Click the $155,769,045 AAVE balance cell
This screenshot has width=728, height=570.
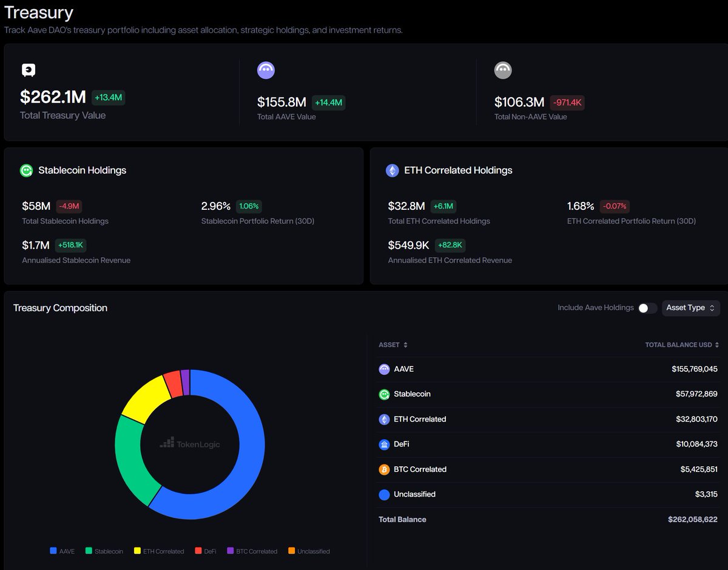(x=695, y=369)
